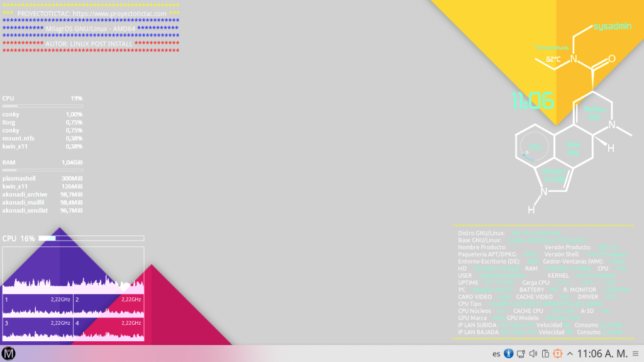Click the RAM 1,04GiB usage bar

pos(42,170)
